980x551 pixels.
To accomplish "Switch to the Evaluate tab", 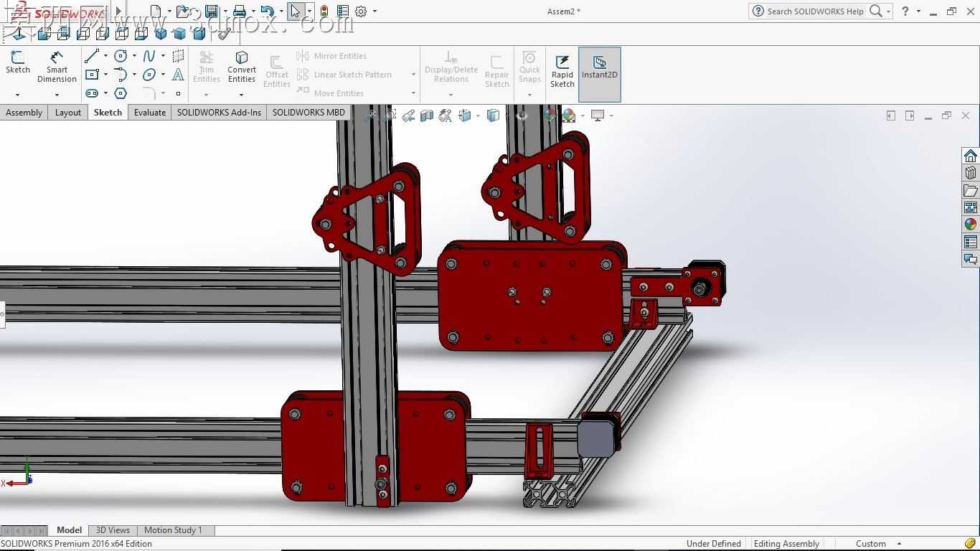I will [x=150, y=113].
